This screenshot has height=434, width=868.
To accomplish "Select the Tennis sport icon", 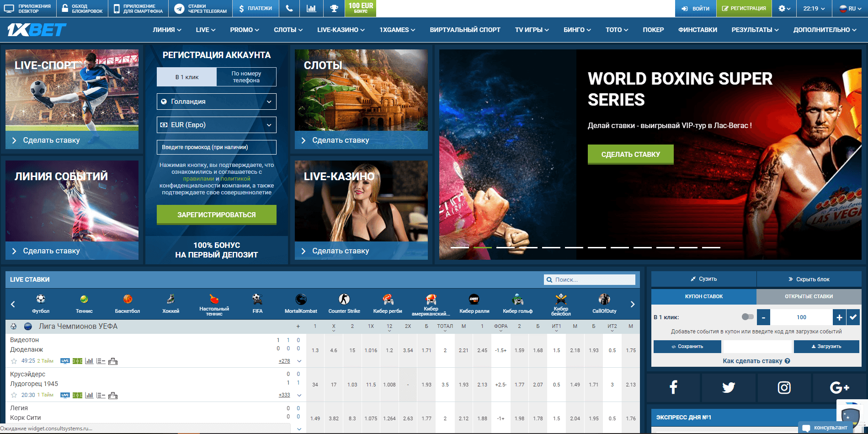I will click(x=84, y=304).
